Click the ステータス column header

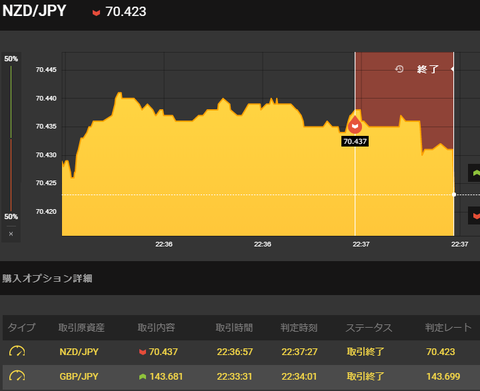coord(369,328)
